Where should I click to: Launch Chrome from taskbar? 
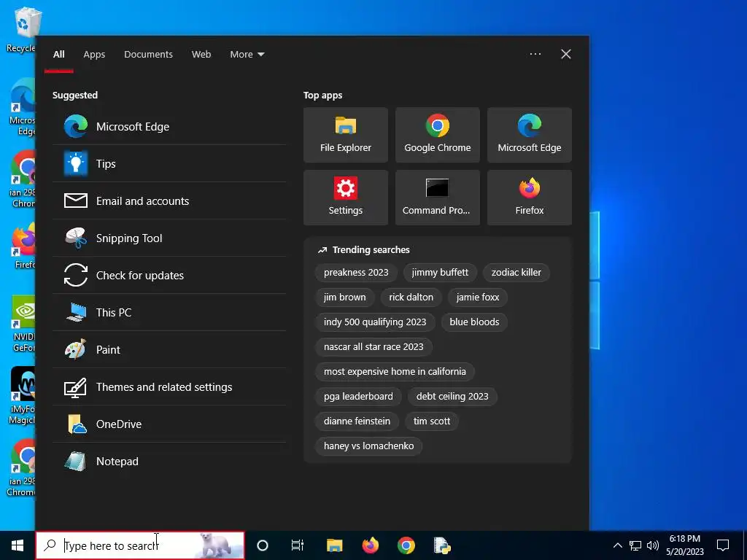406,545
